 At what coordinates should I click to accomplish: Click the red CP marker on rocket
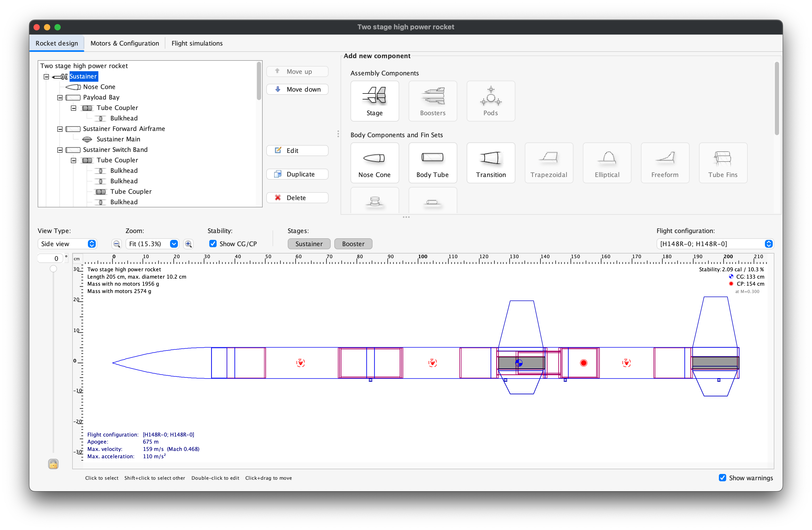pyautogui.click(x=583, y=363)
